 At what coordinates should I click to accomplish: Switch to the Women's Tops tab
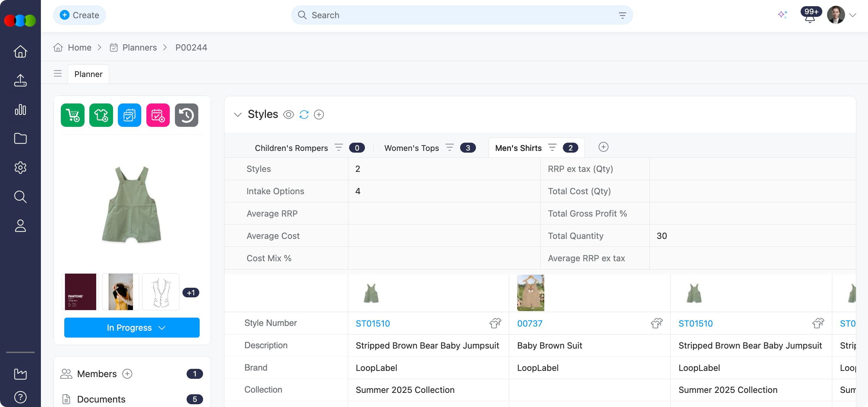pyautogui.click(x=412, y=148)
